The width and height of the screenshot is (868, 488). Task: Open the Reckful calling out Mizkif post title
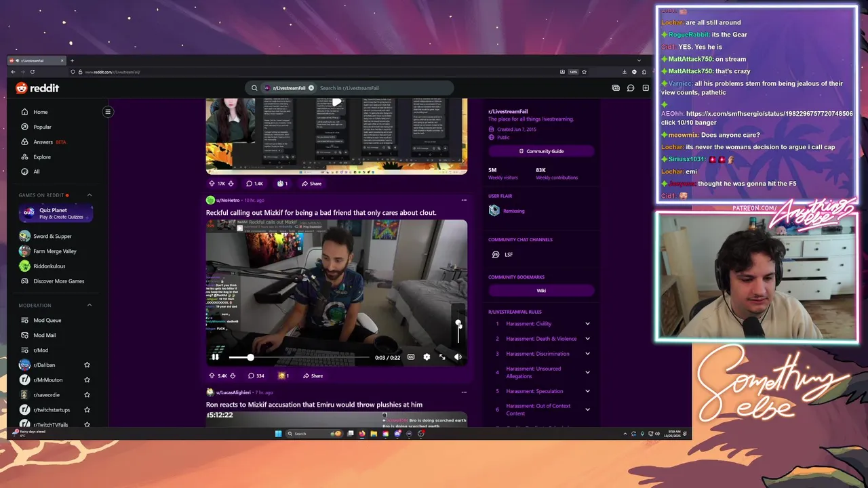tap(321, 213)
